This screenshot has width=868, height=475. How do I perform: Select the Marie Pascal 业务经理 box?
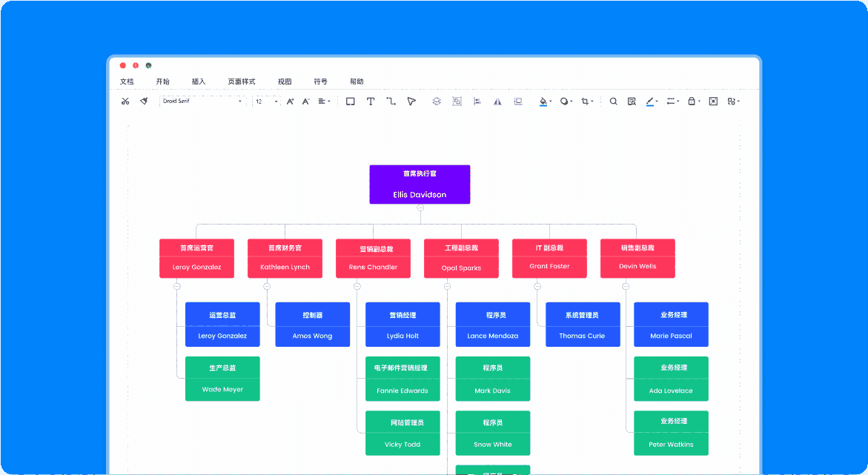tap(671, 325)
